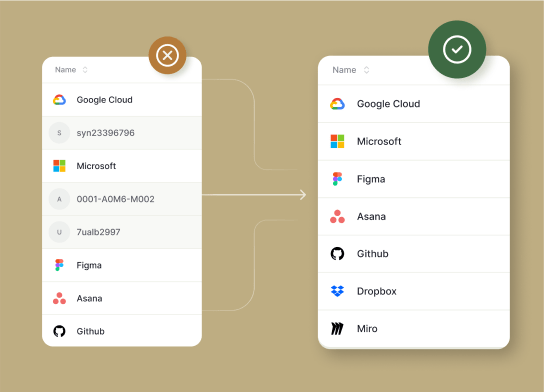Select the syn23396796 row
544x392 pixels.
click(x=122, y=133)
